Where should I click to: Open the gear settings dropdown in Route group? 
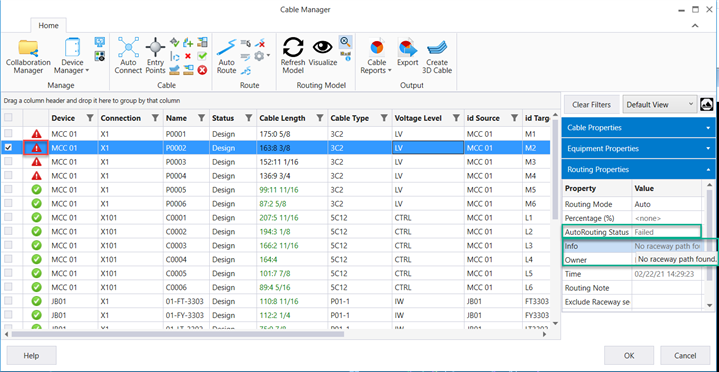[x=262, y=56]
